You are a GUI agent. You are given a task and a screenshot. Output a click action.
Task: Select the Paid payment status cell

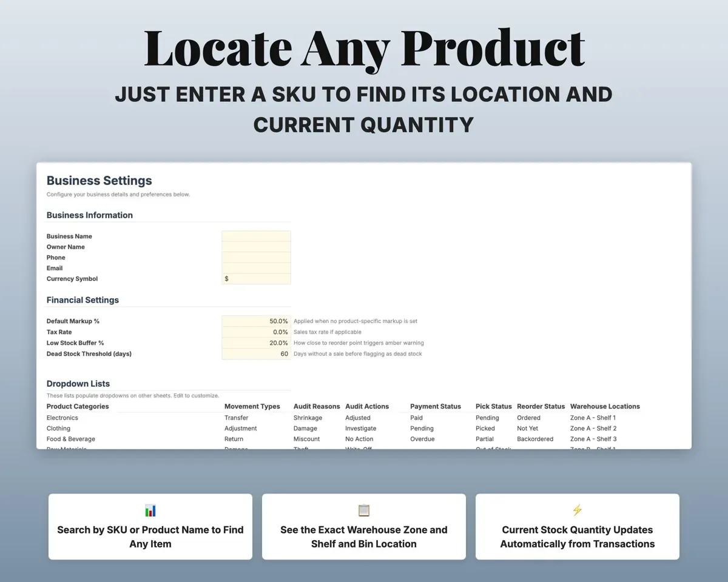click(x=417, y=418)
